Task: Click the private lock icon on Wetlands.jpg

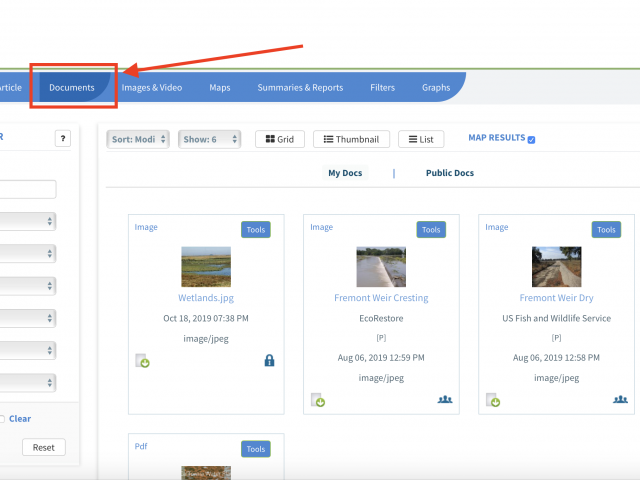Action: pyautogui.click(x=269, y=360)
